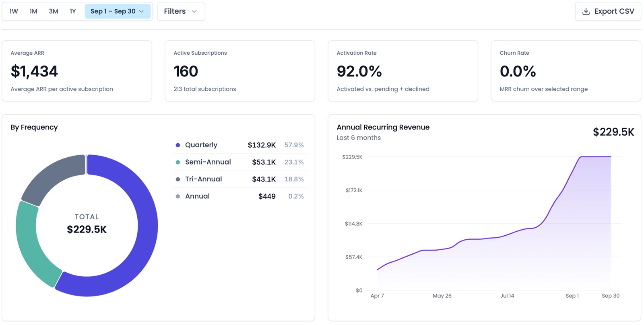Click the 92.0% Activation Rate value

pyautogui.click(x=359, y=71)
